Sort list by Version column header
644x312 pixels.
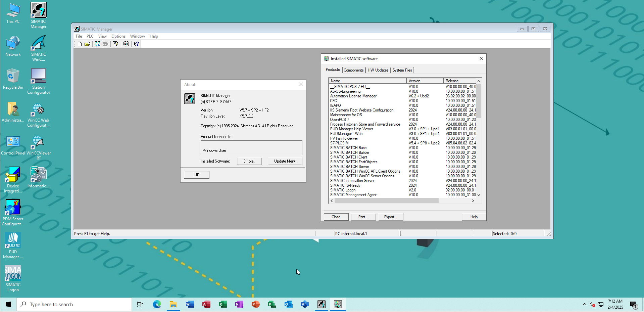pyautogui.click(x=425, y=81)
